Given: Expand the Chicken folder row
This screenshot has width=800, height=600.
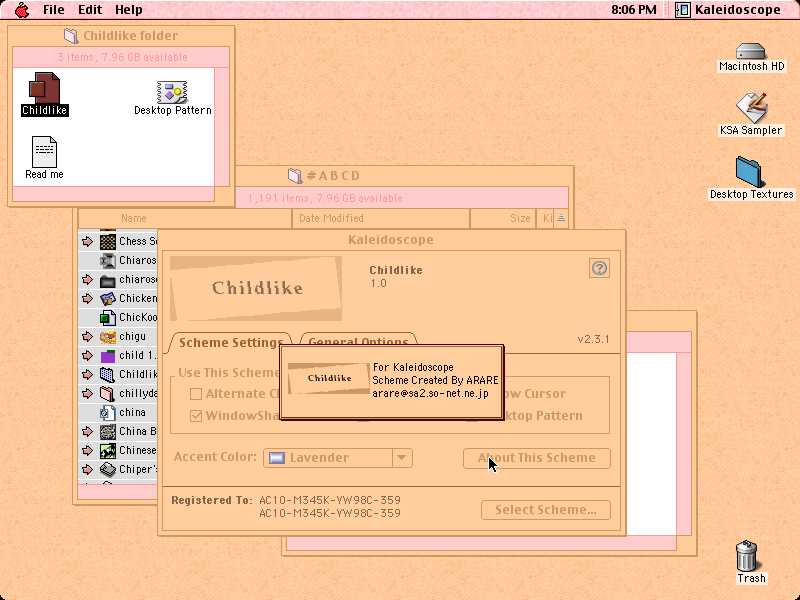Looking at the screenshot, I should click(87, 298).
